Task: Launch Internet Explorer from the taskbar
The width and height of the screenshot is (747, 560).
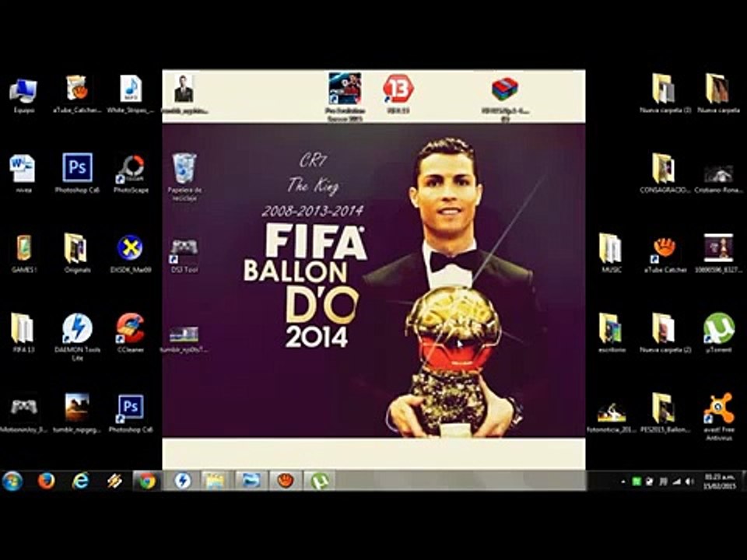Action: pyautogui.click(x=80, y=481)
